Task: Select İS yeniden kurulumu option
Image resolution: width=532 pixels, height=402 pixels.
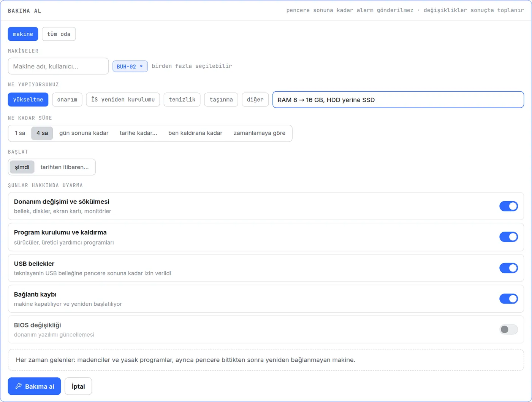Action: pos(123,100)
